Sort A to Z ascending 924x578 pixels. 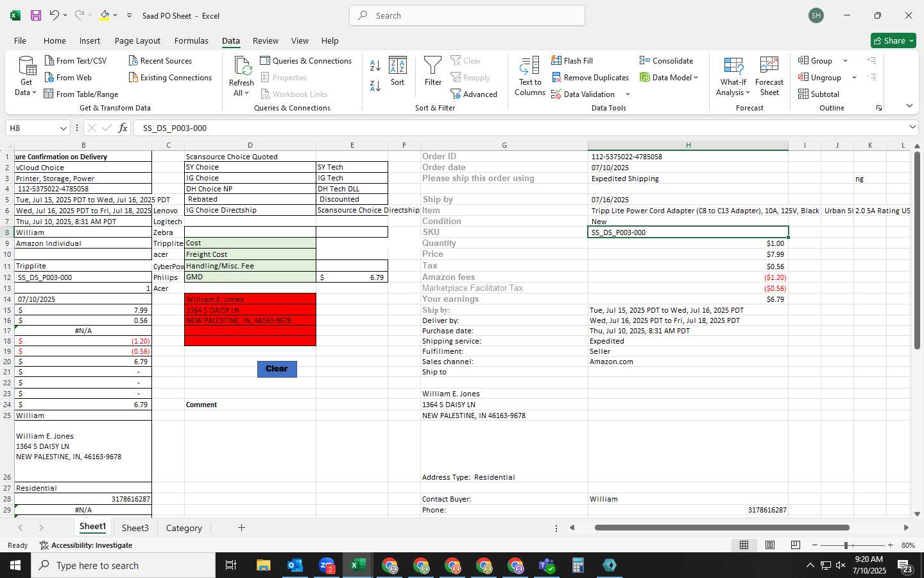[375, 66]
